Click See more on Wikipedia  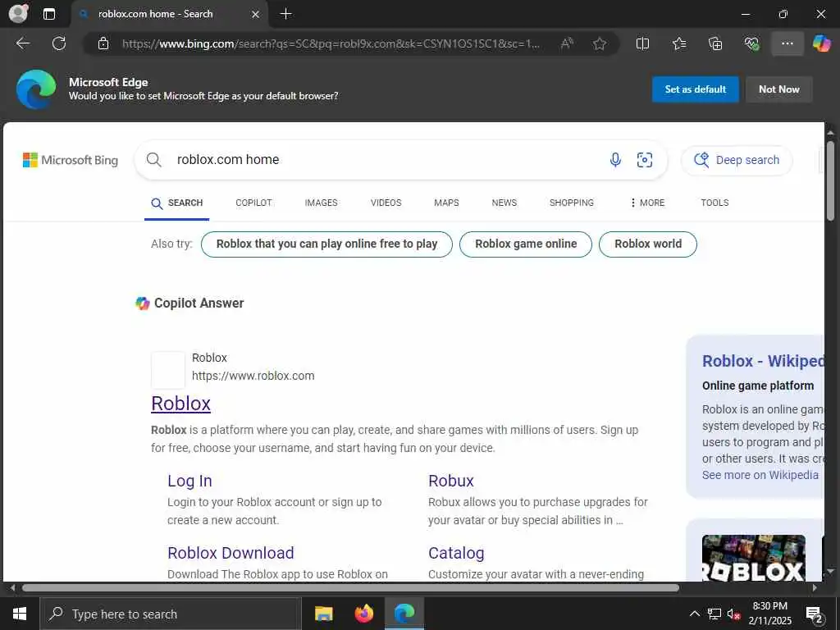point(760,475)
